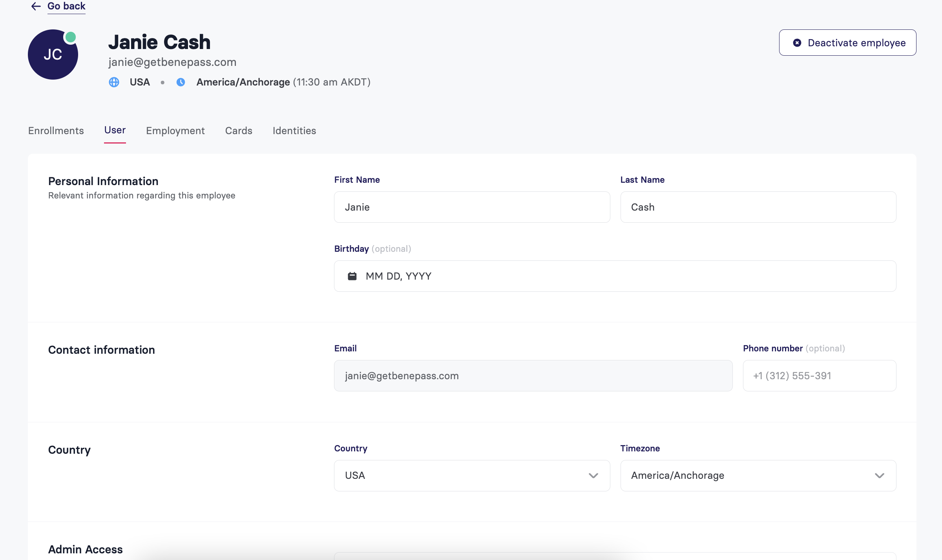Screen dimensions: 942x560
Task: Click the globe icon next to USA
Action: (114, 82)
